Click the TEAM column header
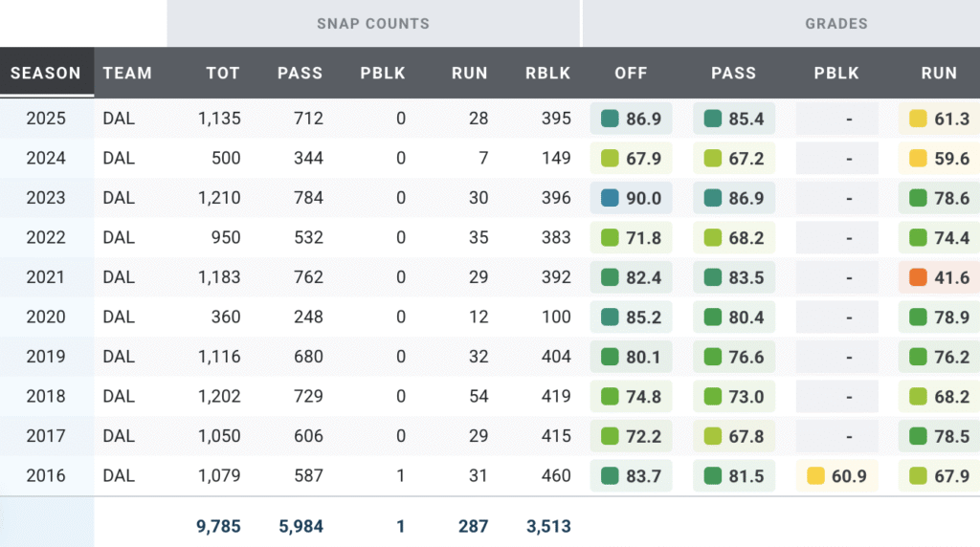 [x=127, y=73]
